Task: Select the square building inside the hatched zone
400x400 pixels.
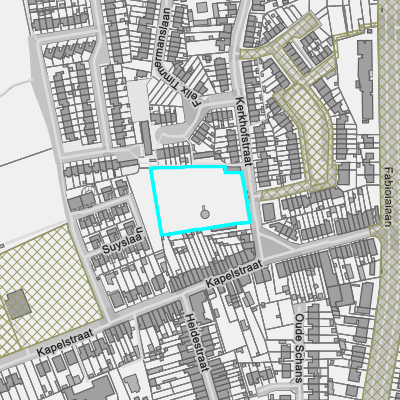Action: point(17,304)
